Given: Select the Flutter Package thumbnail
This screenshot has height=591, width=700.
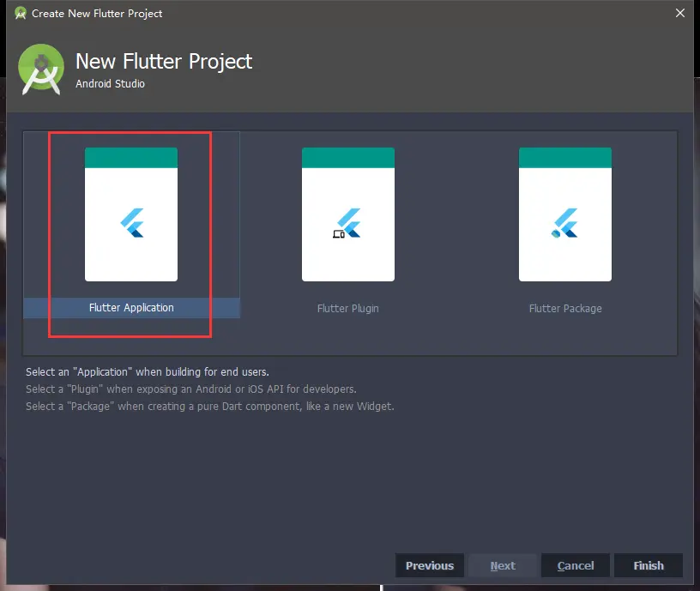Looking at the screenshot, I should pyautogui.click(x=565, y=214).
